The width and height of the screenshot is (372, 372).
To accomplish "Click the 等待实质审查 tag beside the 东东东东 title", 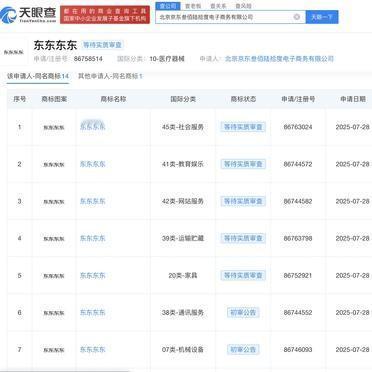I will (103, 45).
